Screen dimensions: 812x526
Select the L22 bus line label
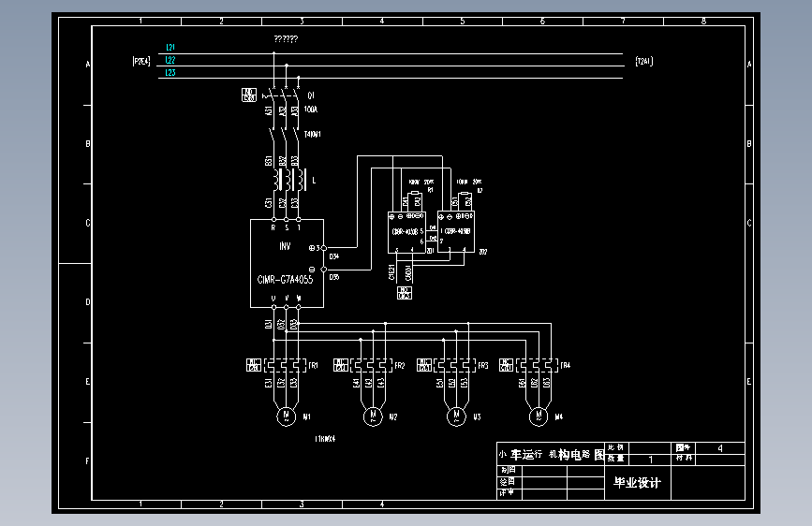(x=170, y=60)
